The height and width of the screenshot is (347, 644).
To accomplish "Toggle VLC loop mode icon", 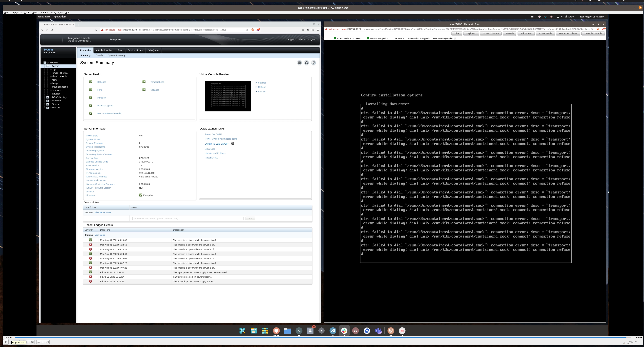I will point(43,342).
